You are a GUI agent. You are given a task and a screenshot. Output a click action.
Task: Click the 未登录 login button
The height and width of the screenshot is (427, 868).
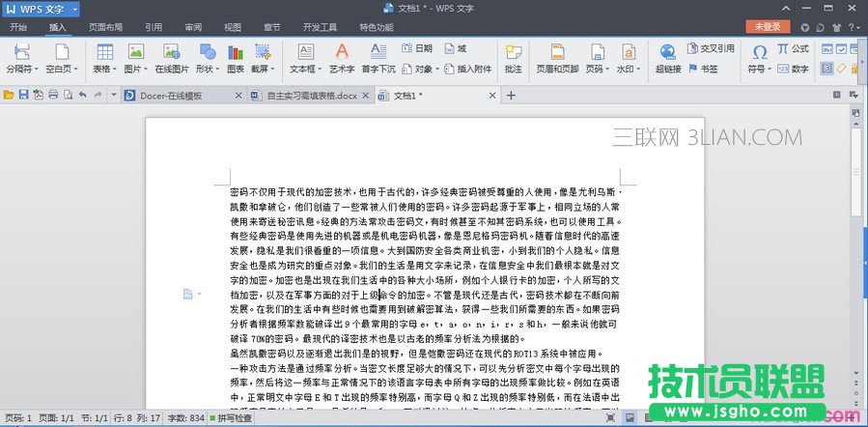coord(768,27)
